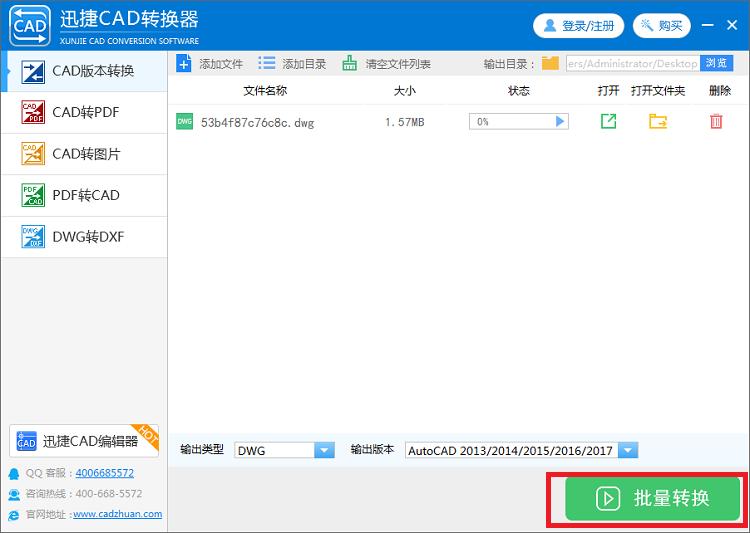Switch to CAD转PDF mode

coord(85,112)
